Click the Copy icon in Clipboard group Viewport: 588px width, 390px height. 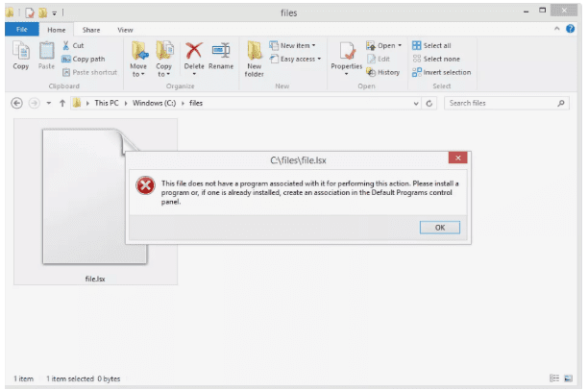20,55
